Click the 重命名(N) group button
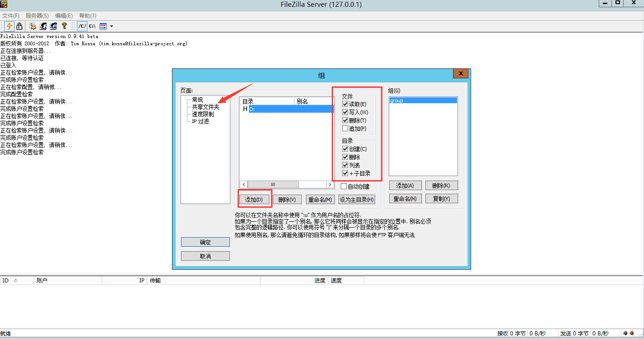Screen dimensions: 644x339 coord(405,199)
